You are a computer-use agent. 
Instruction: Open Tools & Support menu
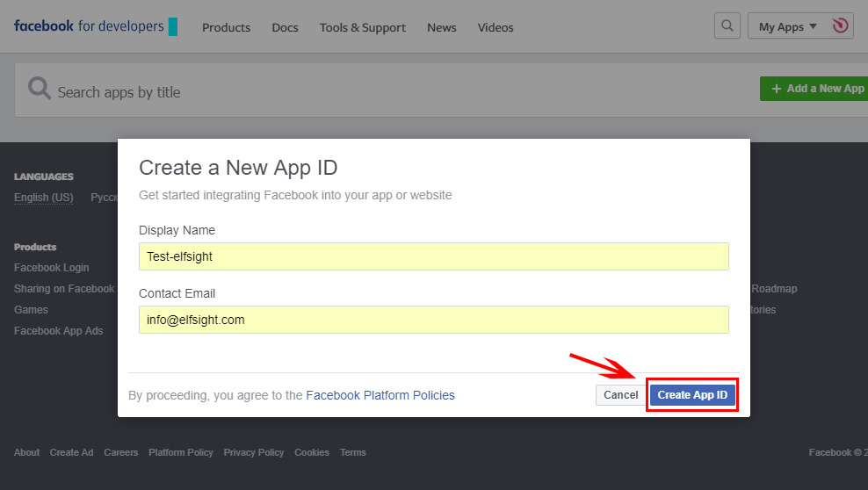(x=363, y=27)
